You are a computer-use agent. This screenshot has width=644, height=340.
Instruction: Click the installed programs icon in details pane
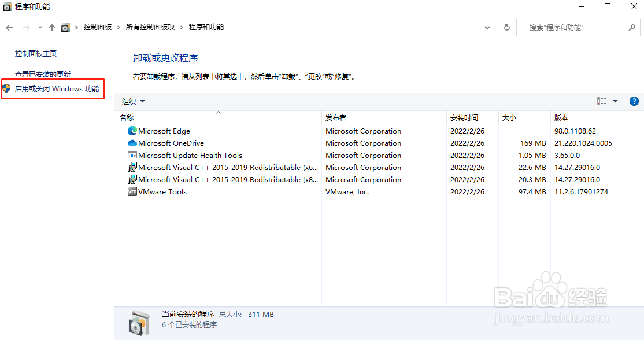139,323
